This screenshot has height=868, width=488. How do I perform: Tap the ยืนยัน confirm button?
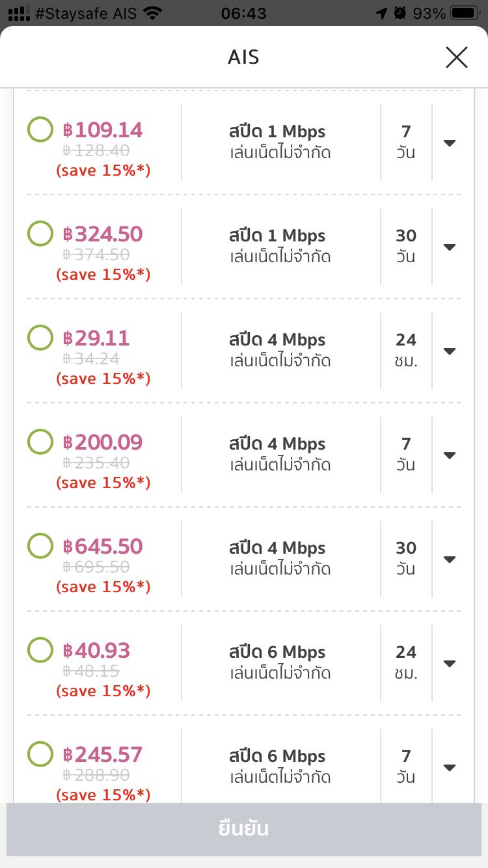tap(244, 829)
